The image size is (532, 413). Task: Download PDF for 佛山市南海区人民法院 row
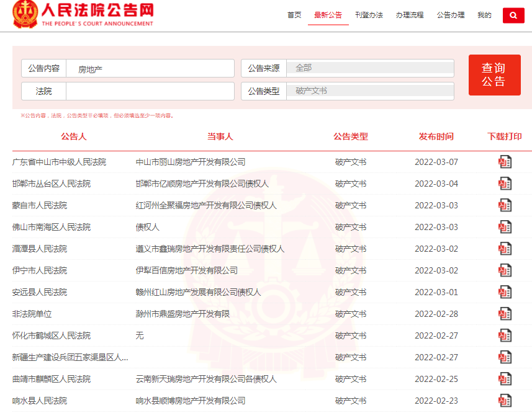(505, 227)
